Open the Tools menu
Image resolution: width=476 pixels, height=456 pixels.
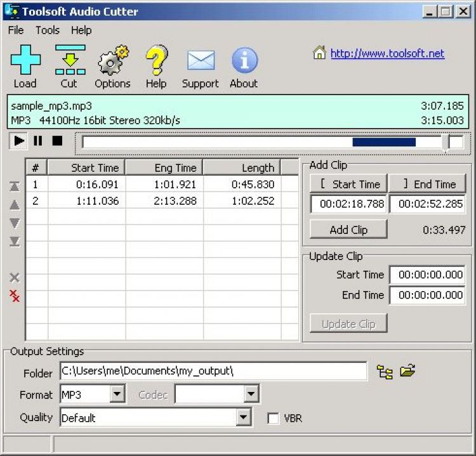(48, 30)
